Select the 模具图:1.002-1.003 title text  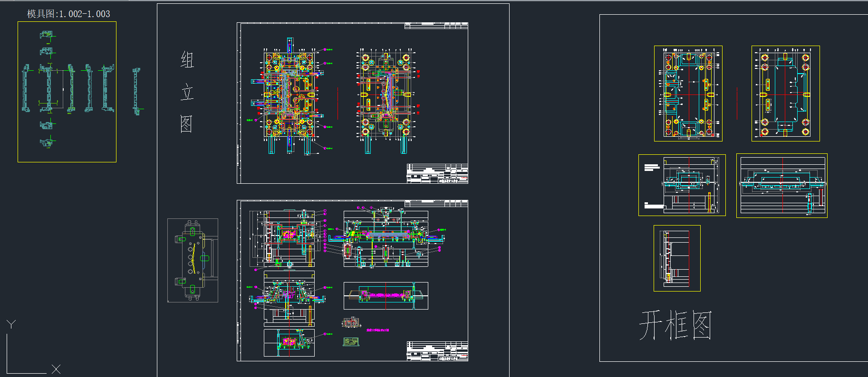[x=68, y=14]
